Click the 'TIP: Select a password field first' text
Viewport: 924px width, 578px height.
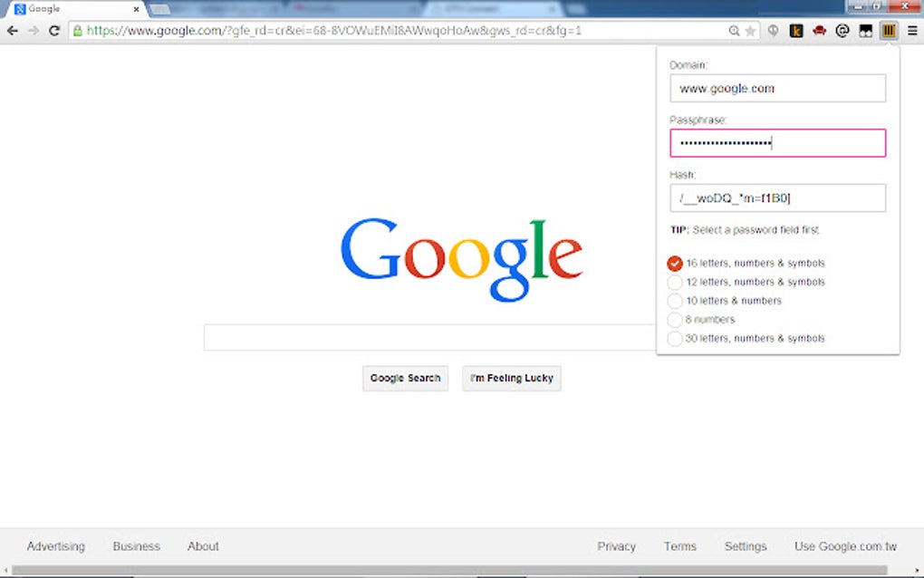(x=745, y=230)
